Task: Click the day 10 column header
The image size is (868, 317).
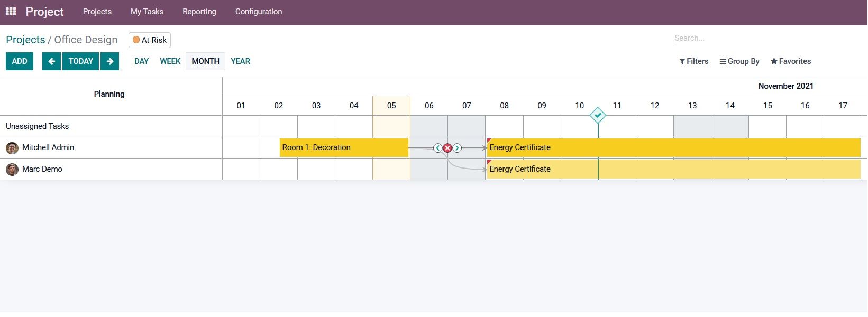Action: pyautogui.click(x=580, y=106)
